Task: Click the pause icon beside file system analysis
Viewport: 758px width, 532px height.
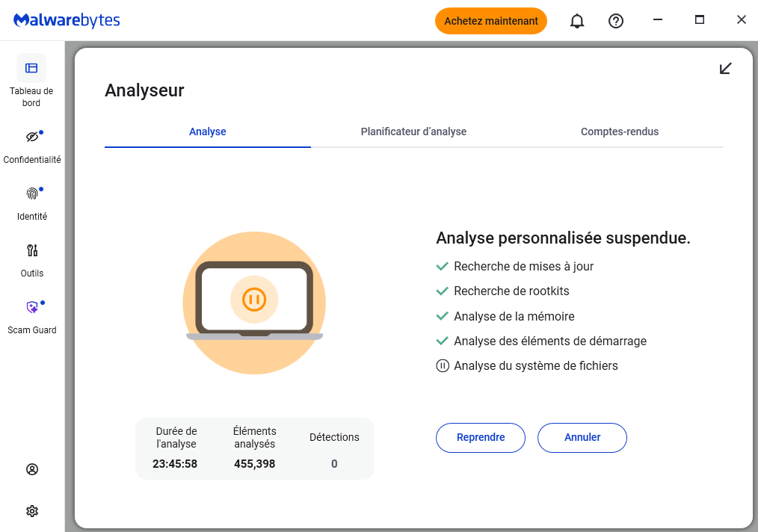Action: (443, 366)
